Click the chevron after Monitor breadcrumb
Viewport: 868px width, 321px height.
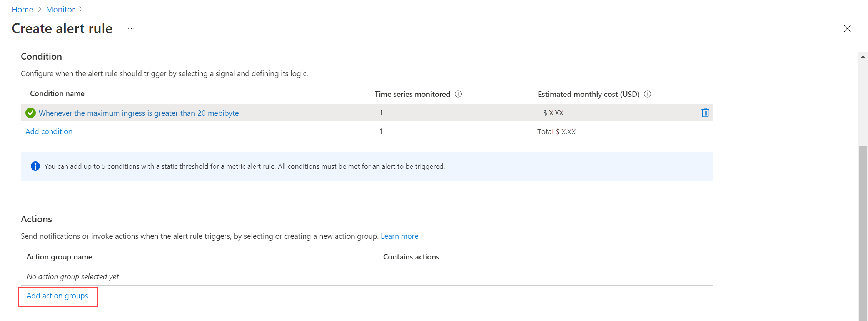pos(81,9)
